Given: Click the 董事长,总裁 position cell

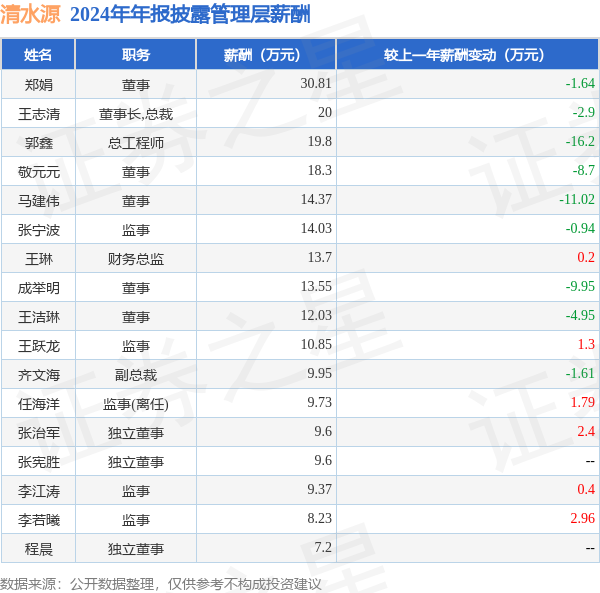Looking at the screenshot, I should pos(136,114).
